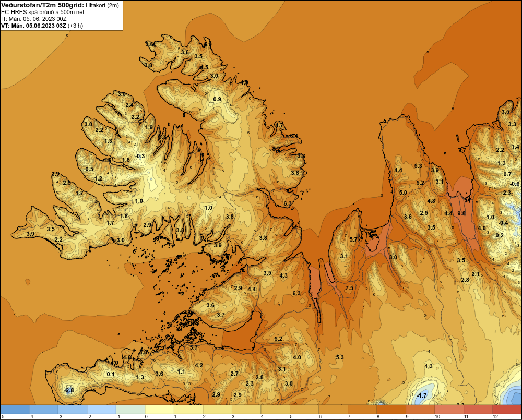The image size is (522, 420).
Task: Select the legend color swatch between 4 and 5
Action: pos(275,409)
